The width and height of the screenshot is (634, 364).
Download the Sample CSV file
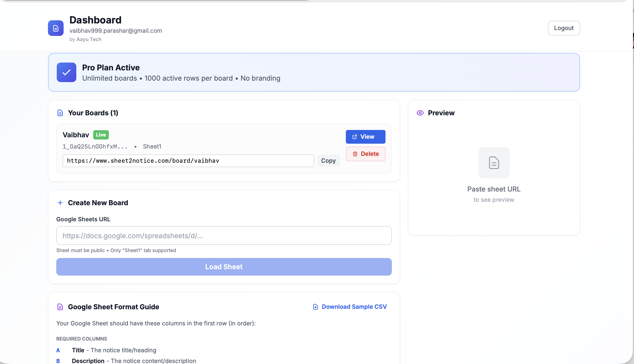(x=354, y=307)
